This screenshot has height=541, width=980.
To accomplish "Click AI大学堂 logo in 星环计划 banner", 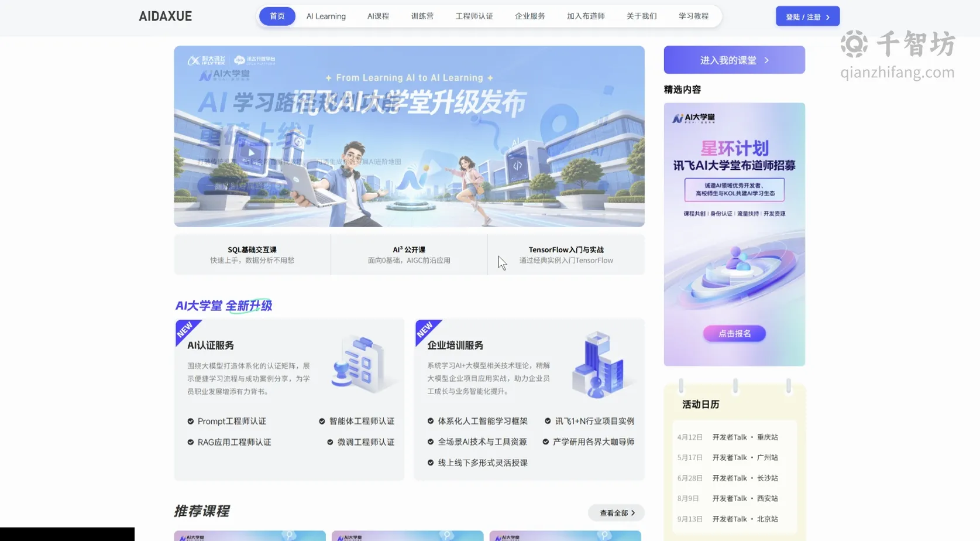I will coord(693,118).
